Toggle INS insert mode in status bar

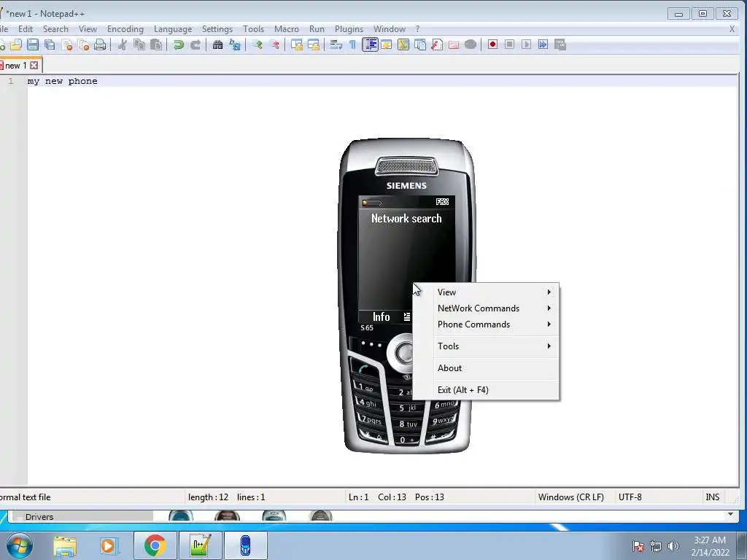712,497
